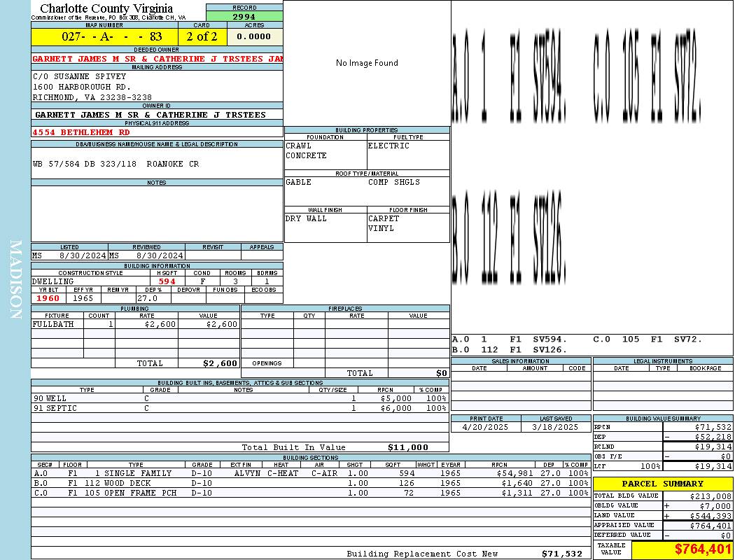Click wood deck RPCN $1,640
This screenshot has height=560, width=735.
click(x=517, y=483)
